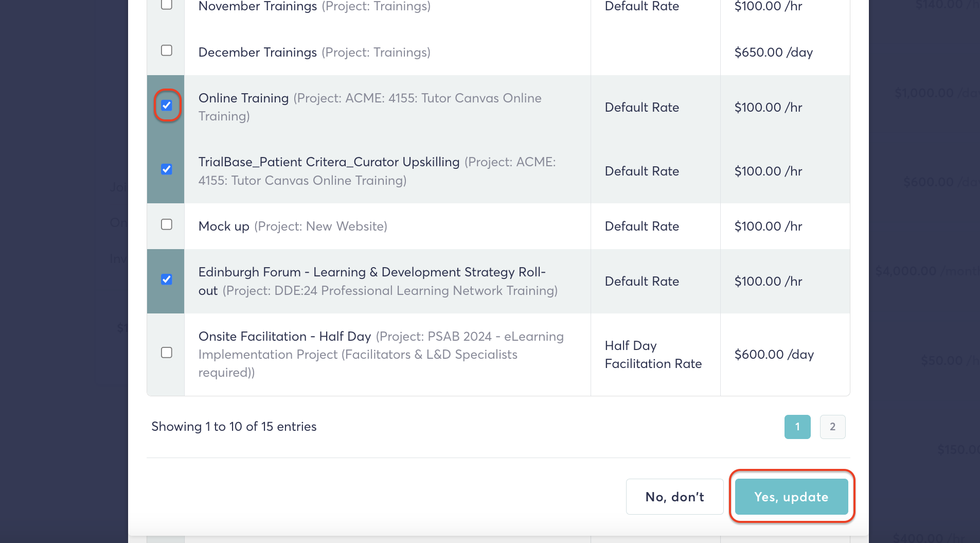Viewport: 980px width, 543px height.
Task: Click the No, don't button
Action: 674,497
